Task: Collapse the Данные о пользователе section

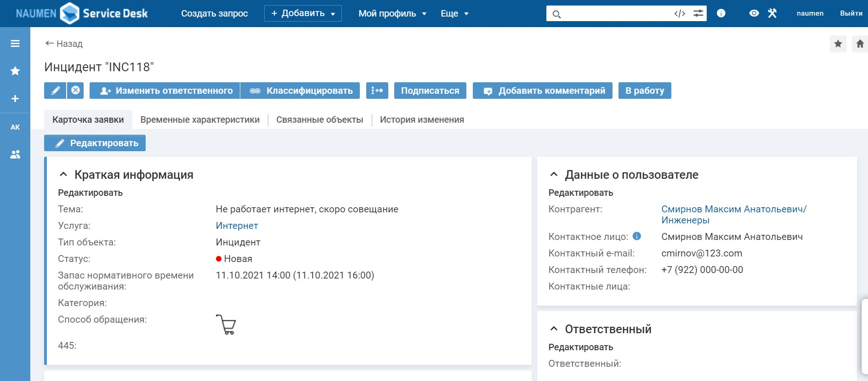Action: pyautogui.click(x=554, y=175)
